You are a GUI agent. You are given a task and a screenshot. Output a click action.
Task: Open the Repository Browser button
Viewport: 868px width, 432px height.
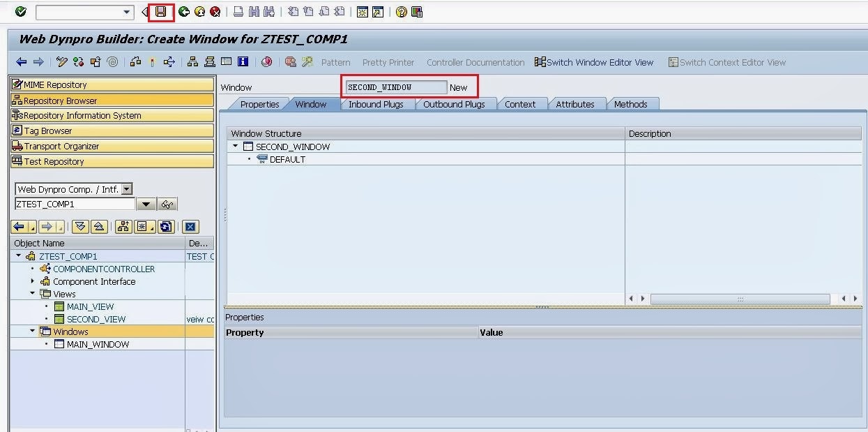[x=112, y=100]
